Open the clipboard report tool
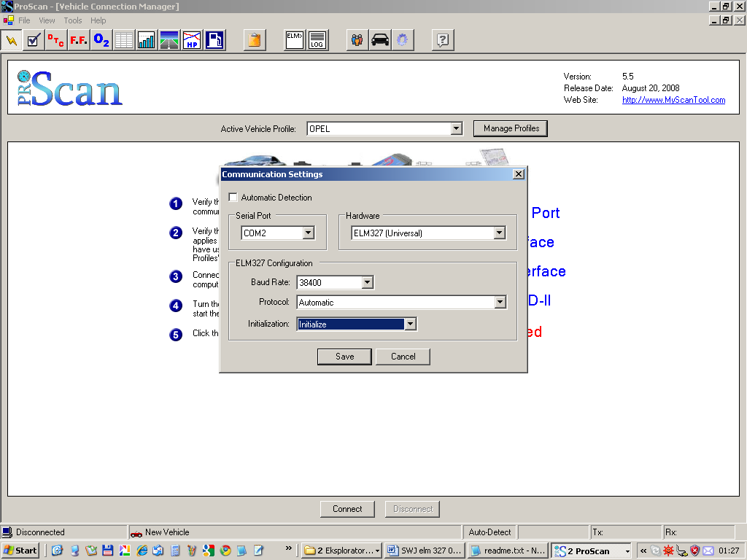Screen dimensions: 747x560 point(255,41)
